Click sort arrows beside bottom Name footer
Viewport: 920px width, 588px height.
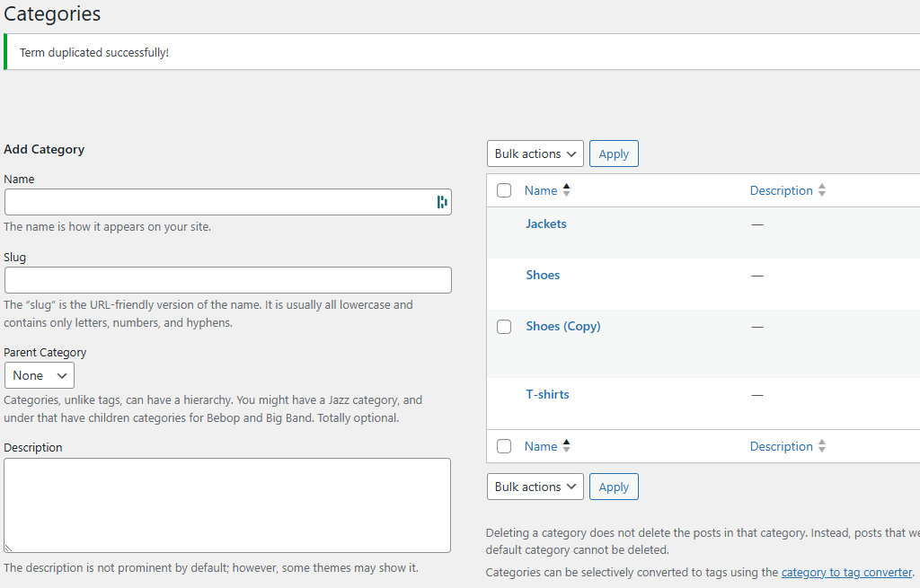566,446
